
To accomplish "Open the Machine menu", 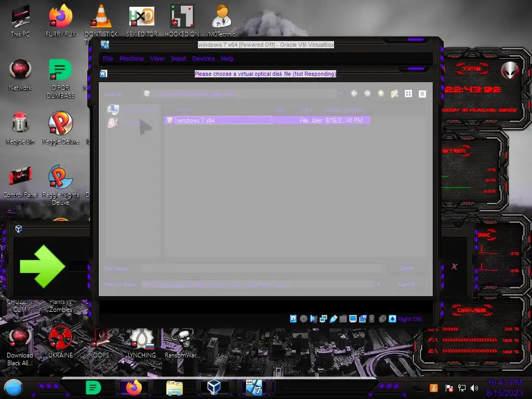I will point(131,59).
